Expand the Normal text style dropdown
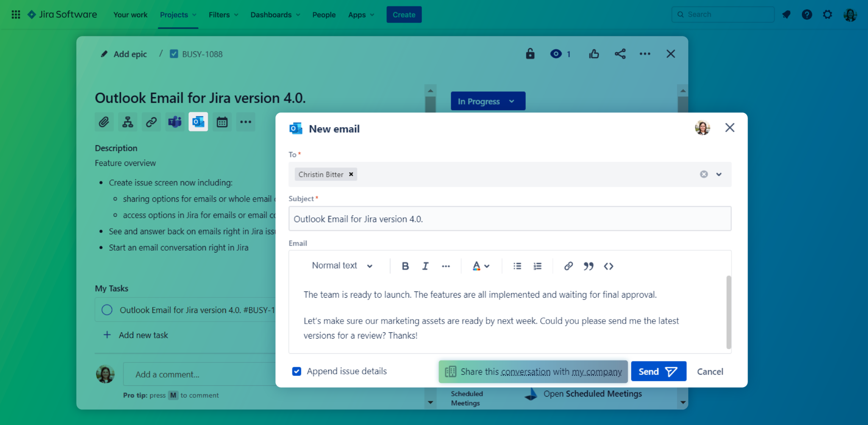This screenshot has height=425, width=868. (342, 266)
